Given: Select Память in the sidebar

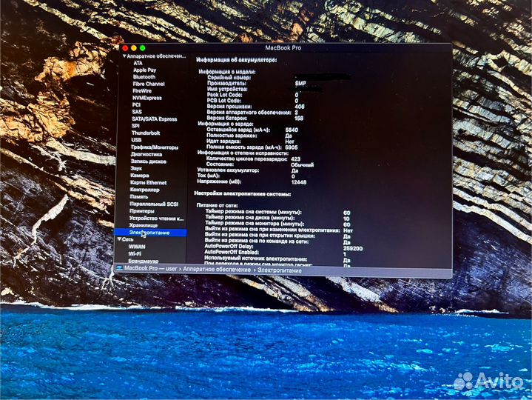Looking at the screenshot, I should tap(139, 197).
